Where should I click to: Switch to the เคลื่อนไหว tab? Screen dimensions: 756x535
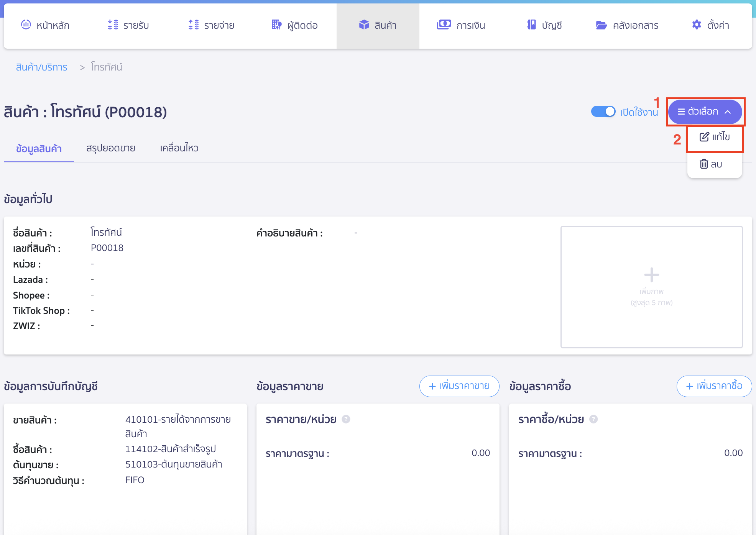click(x=179, y=148)
